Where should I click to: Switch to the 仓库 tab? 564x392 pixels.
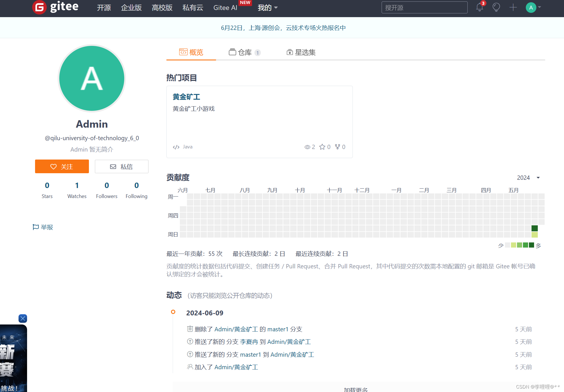pos(245,52)
